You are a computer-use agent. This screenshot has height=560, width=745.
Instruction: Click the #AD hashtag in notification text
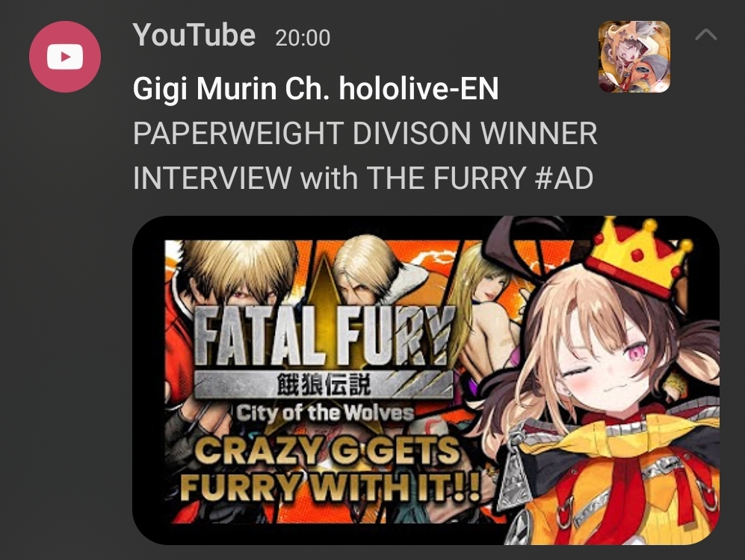[x=563, y=178]
